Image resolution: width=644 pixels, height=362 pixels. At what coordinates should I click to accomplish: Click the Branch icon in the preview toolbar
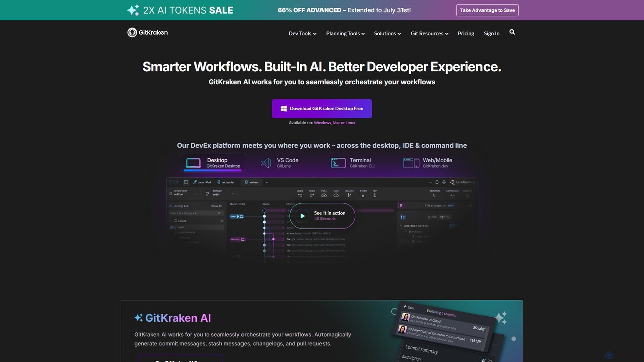point(349,195)
